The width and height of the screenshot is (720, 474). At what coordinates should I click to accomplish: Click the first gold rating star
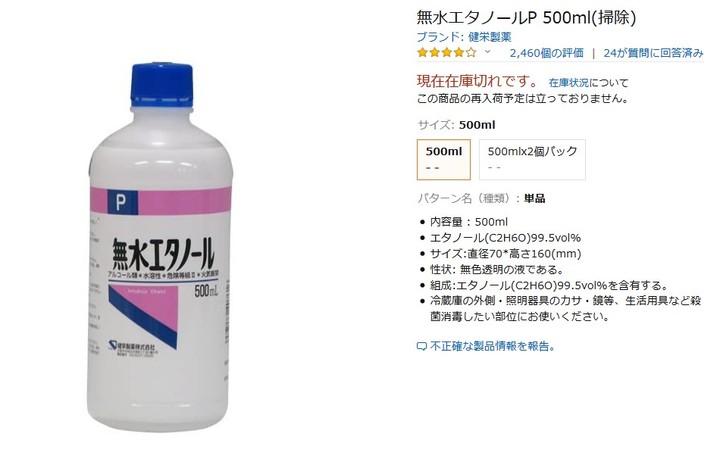click(x=422, y=53)
